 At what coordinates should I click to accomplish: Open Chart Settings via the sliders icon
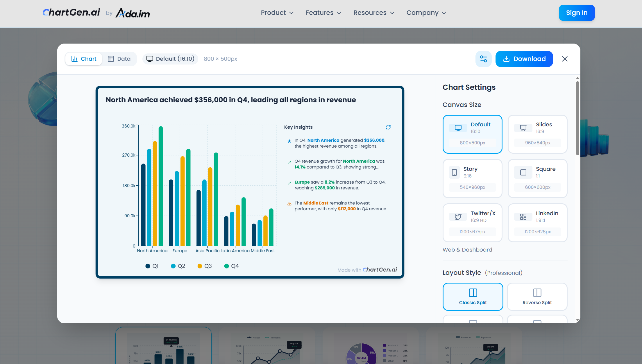pyautogui.click(x=483, y=59)
